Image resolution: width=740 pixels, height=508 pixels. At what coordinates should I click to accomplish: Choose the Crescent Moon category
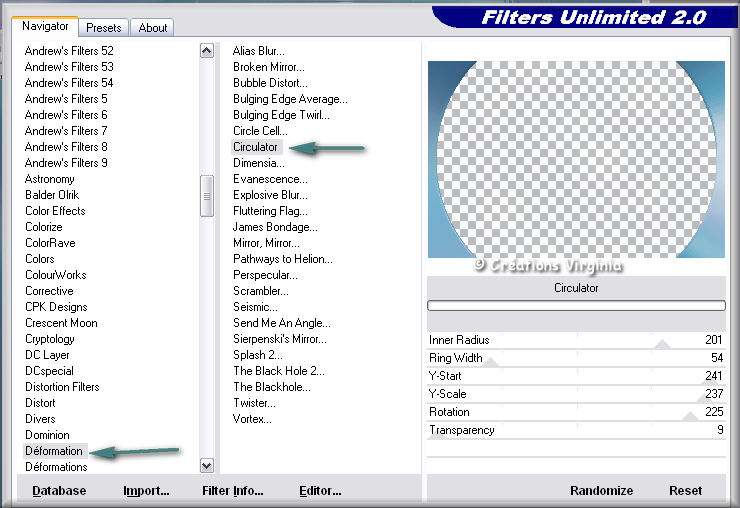coord(61,323)
